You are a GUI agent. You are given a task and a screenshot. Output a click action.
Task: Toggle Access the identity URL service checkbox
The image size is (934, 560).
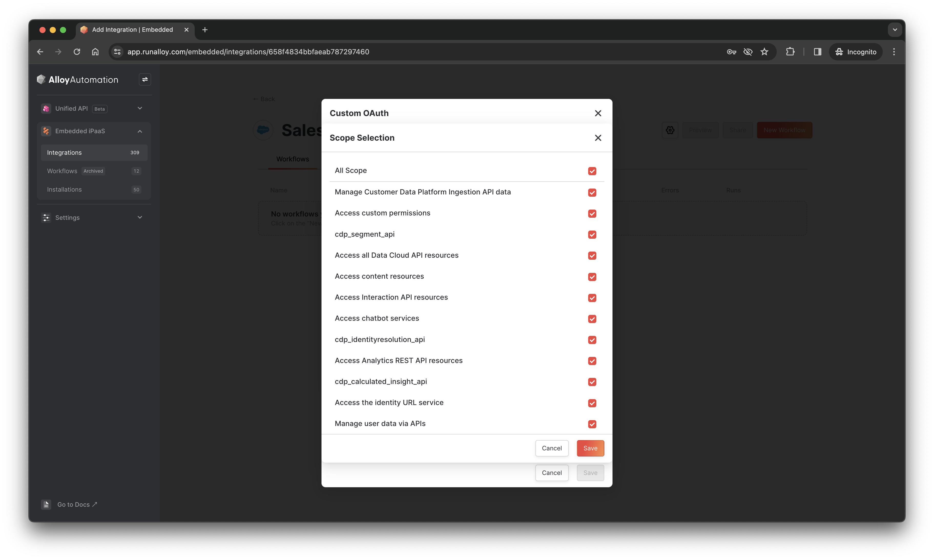(592, 403)
